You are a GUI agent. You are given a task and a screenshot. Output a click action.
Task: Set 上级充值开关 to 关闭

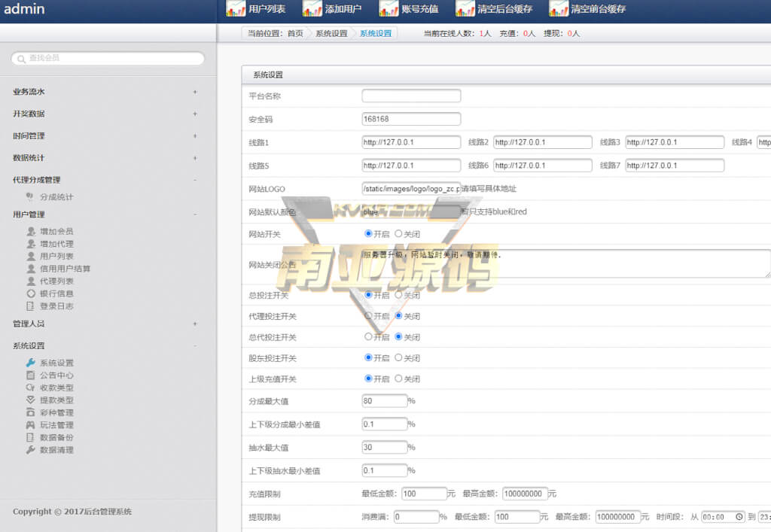point(398,378)
